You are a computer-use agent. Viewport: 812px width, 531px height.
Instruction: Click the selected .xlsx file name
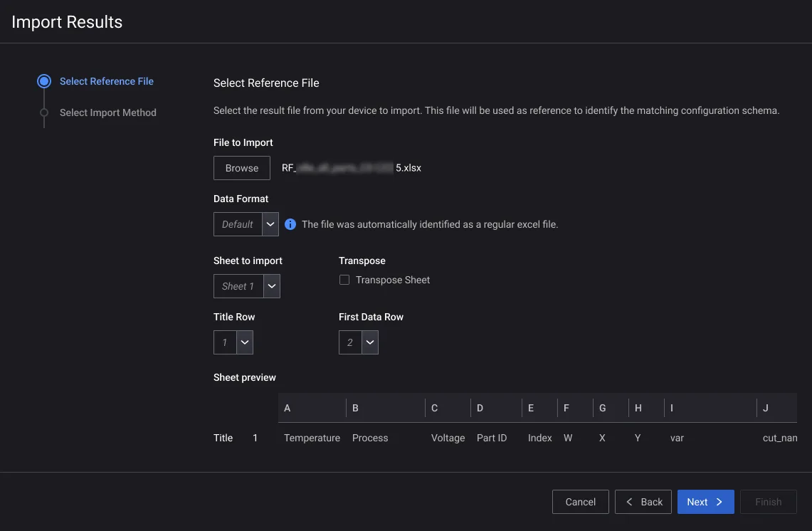(351, 168)
